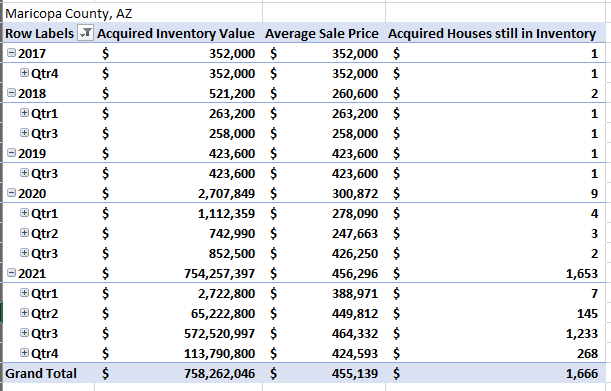The width and height of the screenshot is (611, 391).
Task: Select the Average Sale Price header cell
Action: (321, 34)
